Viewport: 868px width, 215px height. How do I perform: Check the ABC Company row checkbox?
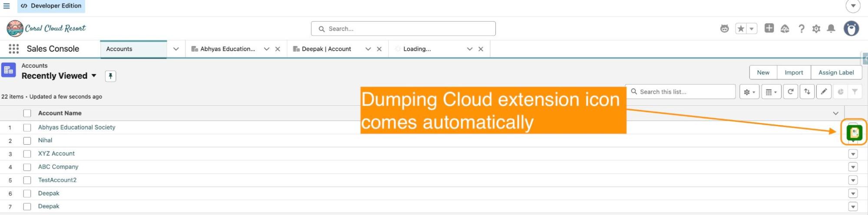coord(27,167)
